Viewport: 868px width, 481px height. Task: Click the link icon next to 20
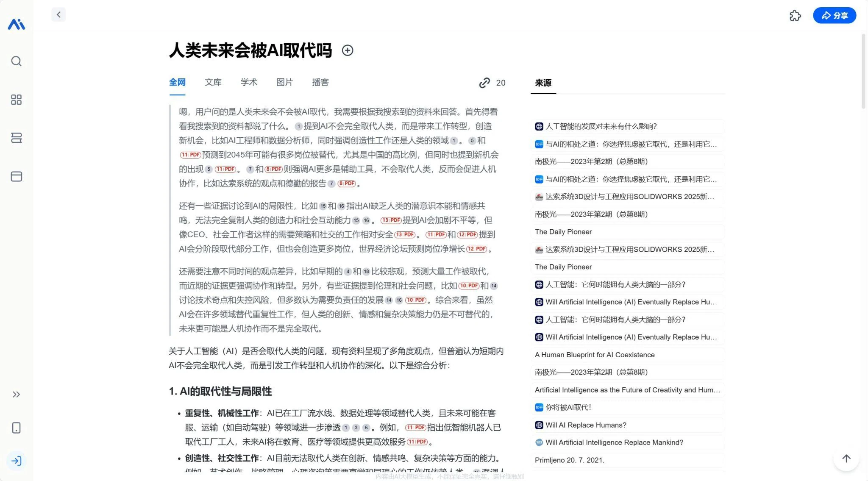coord(484,83)
